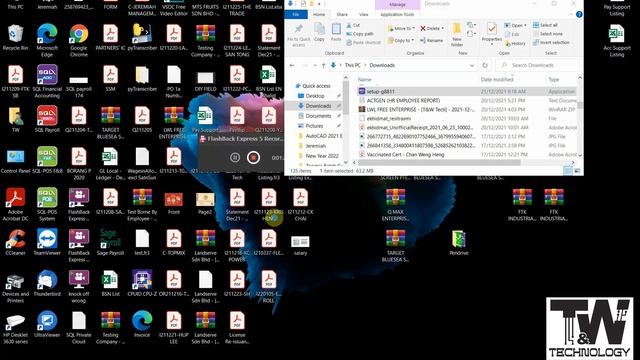The width and height of the screenshot is (640, 360).
Task: Open CPUID CPU-Z shortcut
Action: [x=142, y=283]
